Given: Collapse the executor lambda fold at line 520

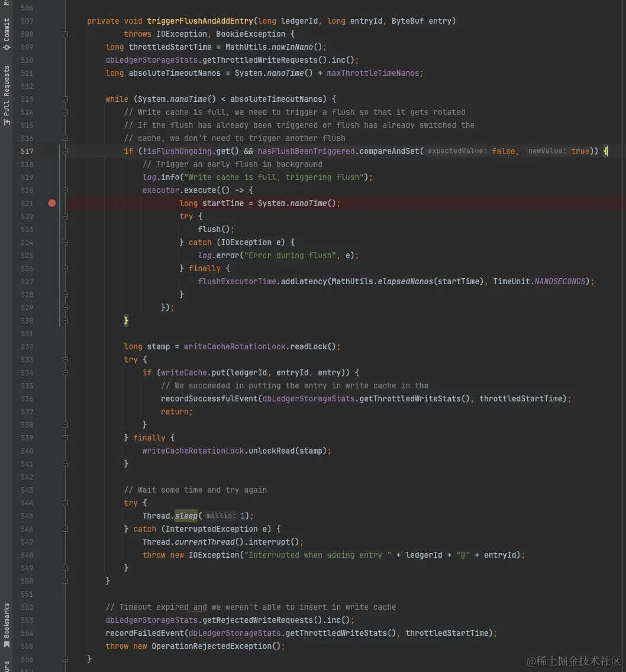Looking at the screenshot, I should (65, 190).
